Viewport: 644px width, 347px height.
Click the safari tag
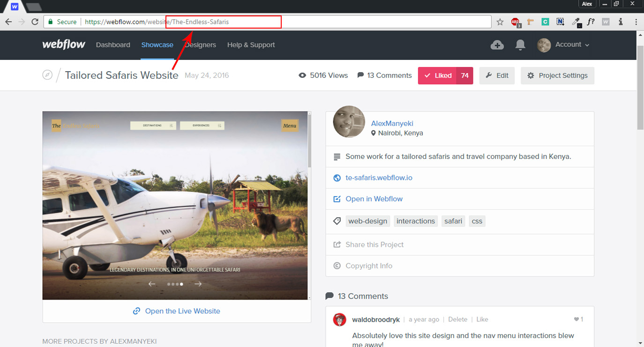453,221
